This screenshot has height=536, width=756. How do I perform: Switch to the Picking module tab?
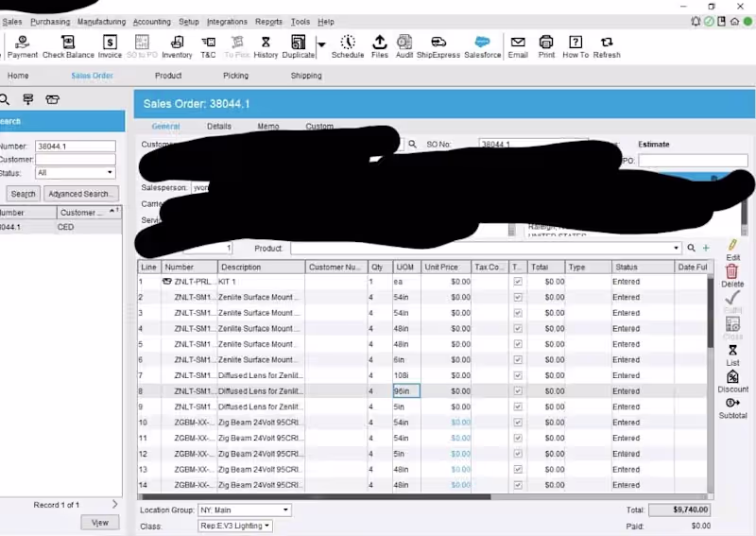pyautogui.click(x=235, y=76)
